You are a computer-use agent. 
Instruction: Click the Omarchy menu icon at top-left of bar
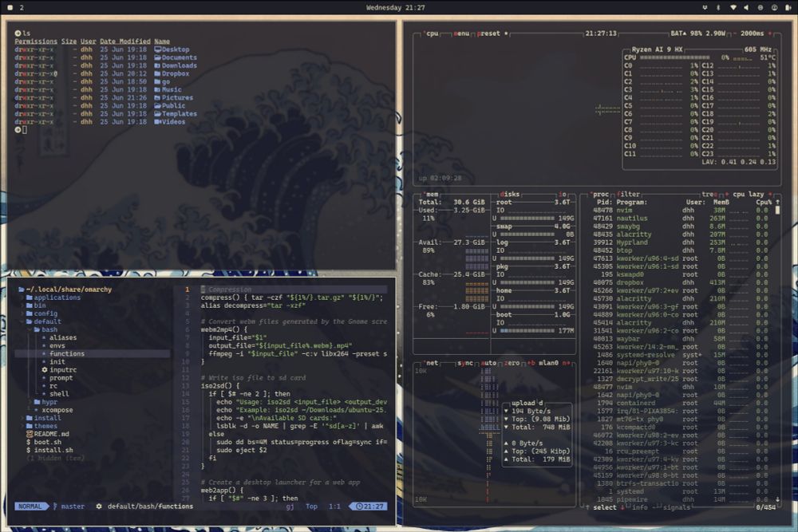pos(10,8)
